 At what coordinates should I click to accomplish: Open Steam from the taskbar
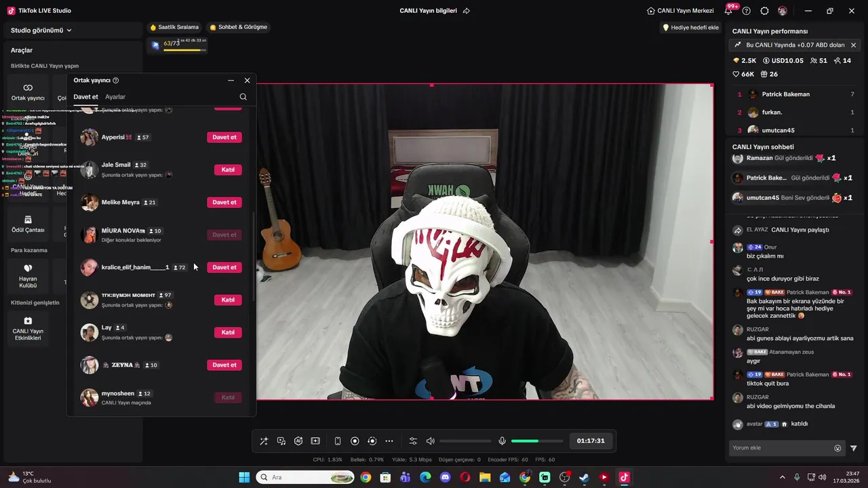pyautogui.click(x=584, y=477)
